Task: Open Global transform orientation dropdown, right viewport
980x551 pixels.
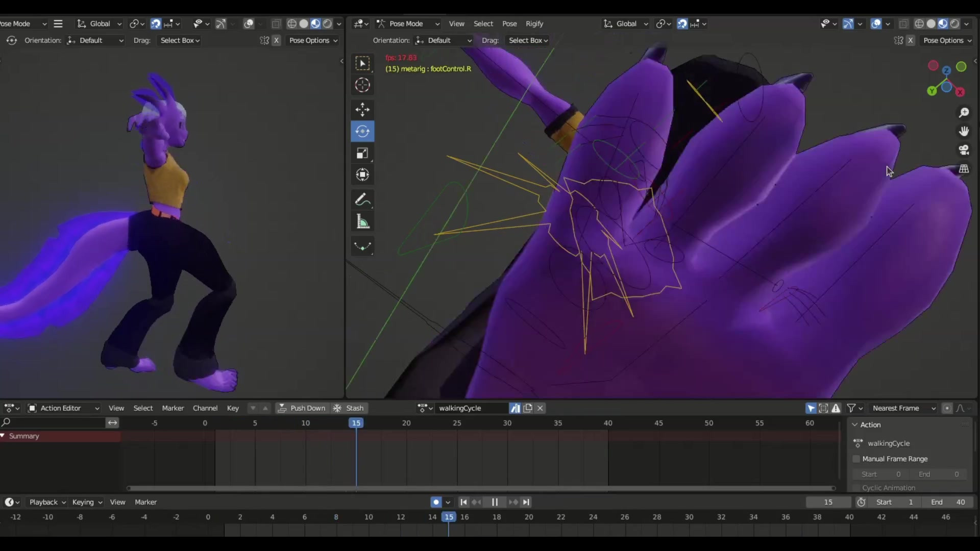Action: (x=626, y=23)
